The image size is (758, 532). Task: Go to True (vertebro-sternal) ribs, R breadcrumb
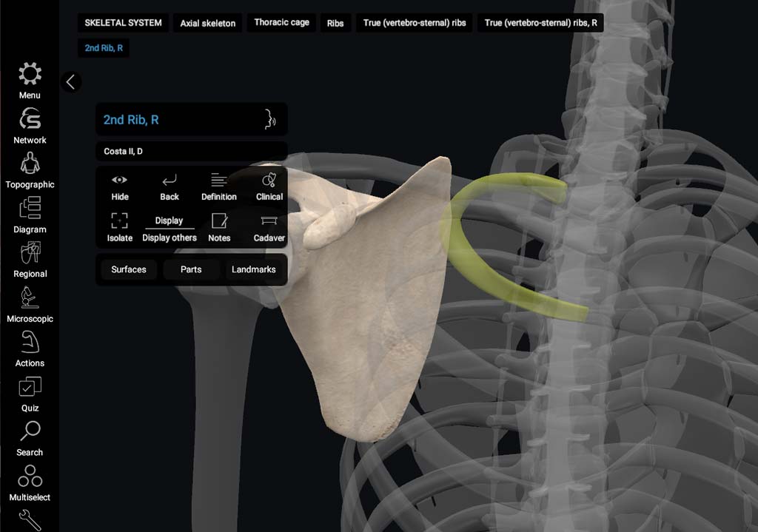pos(540,23)
